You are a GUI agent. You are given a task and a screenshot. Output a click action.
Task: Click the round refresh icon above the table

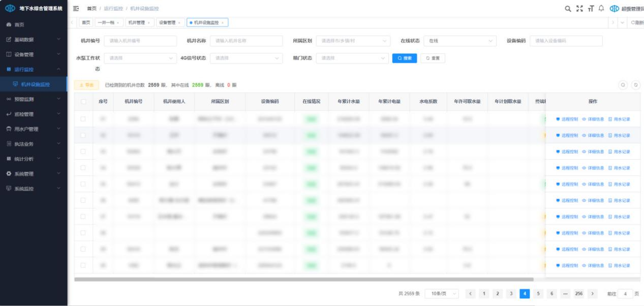(635, 85)
